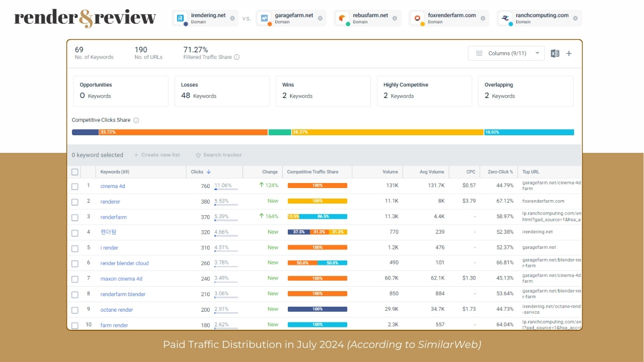Select the Highly Competitive keywords card
This screenshot has height=362, width=644.
click(424, 91)
